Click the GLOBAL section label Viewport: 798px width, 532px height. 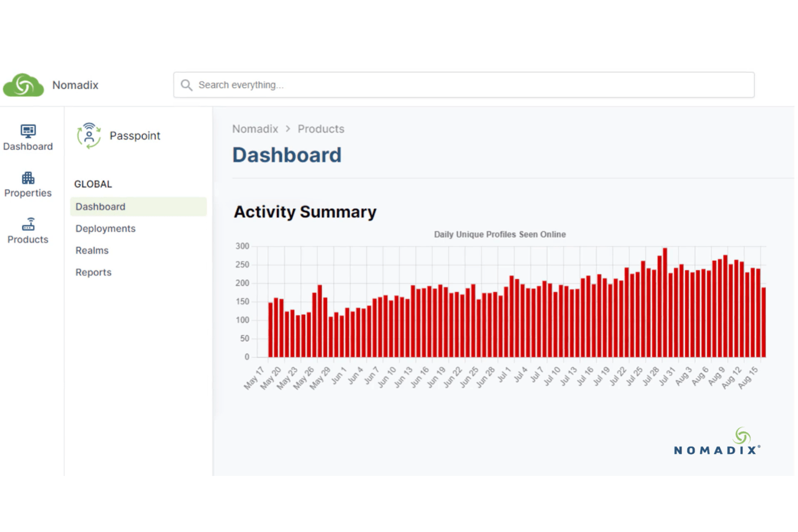coord(93,184)
